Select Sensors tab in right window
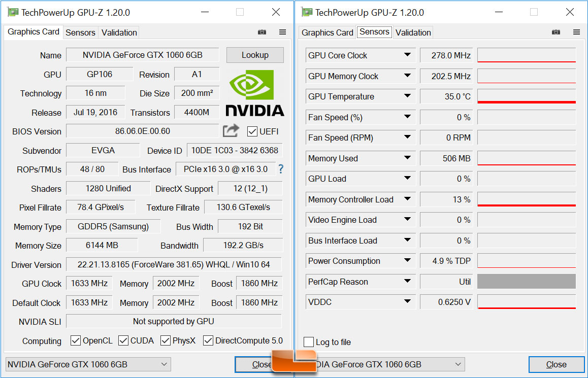The width and height of the screenshot is (588, 378). [x=374, y=32]
